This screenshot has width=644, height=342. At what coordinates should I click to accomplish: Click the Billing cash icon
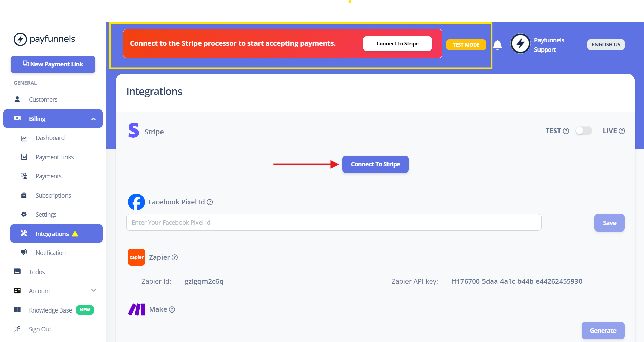point(17,118)
